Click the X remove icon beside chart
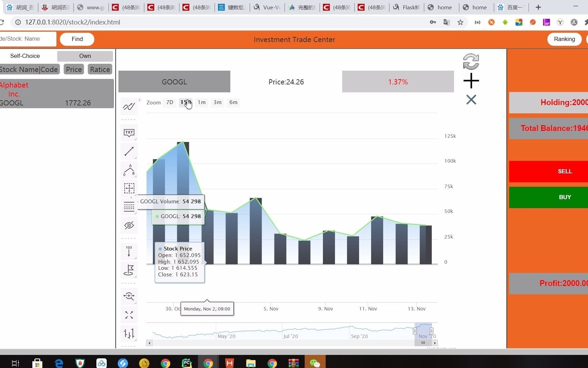 point(471,100)
